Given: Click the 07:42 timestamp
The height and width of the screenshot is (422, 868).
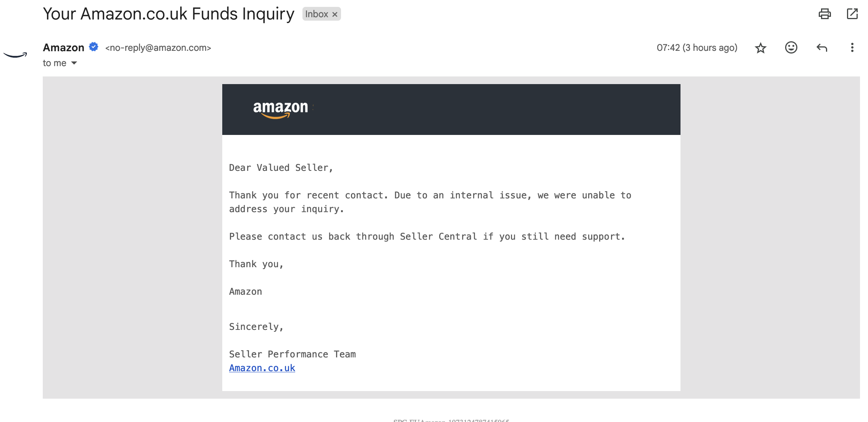Looking at the screenshot, I should click(x=697, y=48).
